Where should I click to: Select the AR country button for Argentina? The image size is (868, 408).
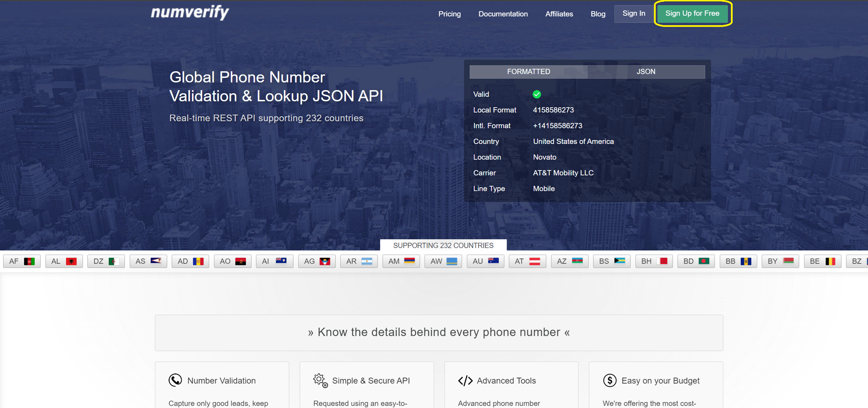point(358,261)
